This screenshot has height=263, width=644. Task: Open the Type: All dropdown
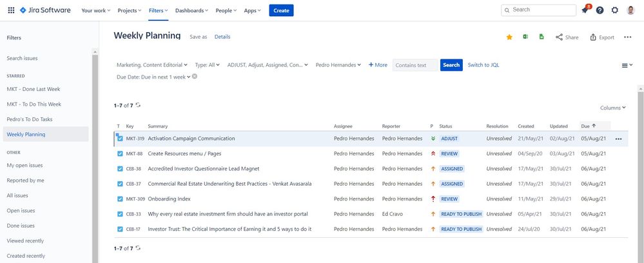207,65
